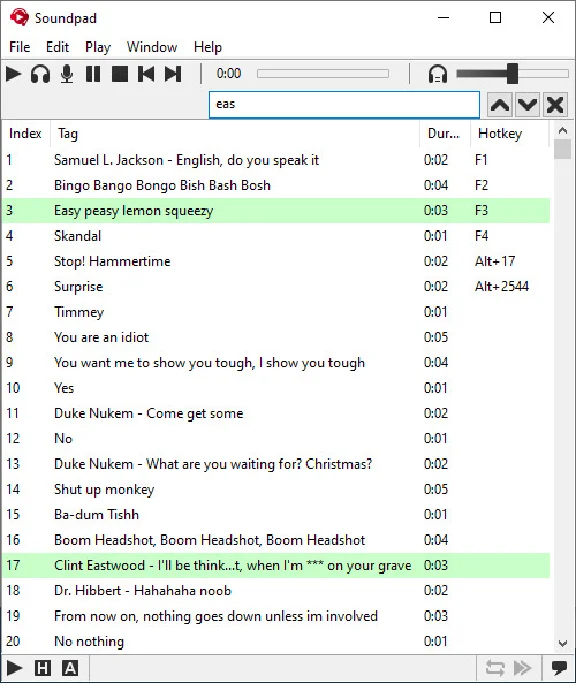Open the speech bubble icon at bottom right
This screenshot has width=576, height=683.
tap(559, 668)
